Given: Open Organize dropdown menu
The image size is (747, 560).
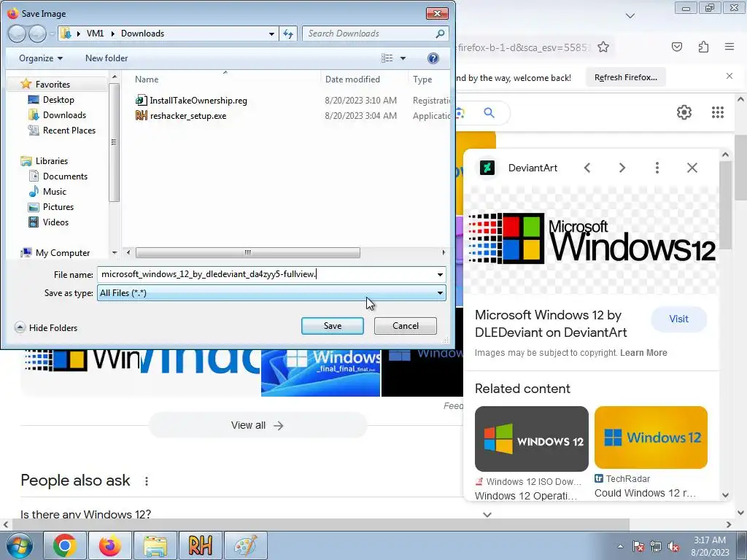Looking at the screenshot, I should (41, 58).
